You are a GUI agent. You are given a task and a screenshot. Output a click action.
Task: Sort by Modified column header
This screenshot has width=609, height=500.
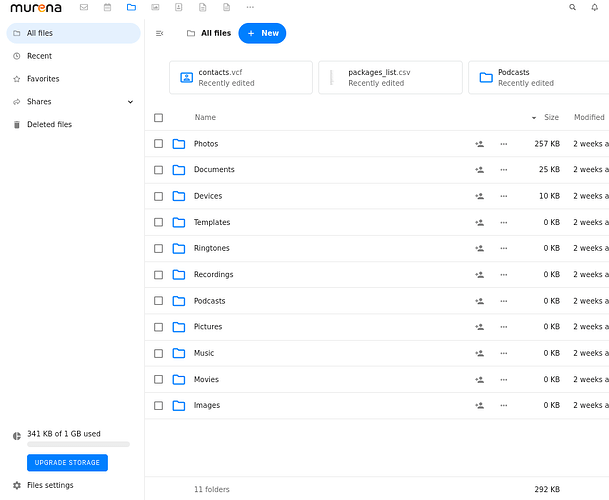pyautogui.click(x=589, y=117)
